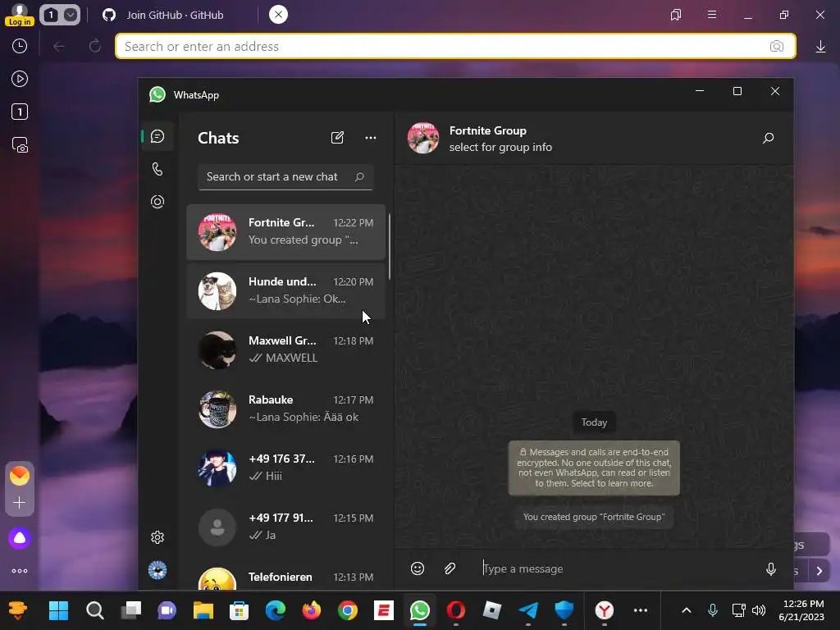The height and width of the screenshot is (630, 840).
Task: Open the Fortnite Group chat in list
Action: coord(286,231)
